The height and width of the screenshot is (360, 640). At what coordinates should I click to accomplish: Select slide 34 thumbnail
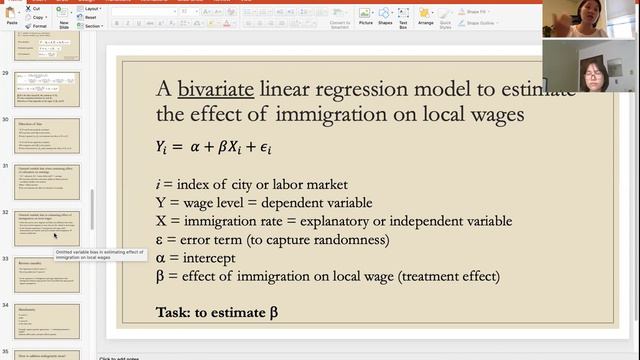47,321
